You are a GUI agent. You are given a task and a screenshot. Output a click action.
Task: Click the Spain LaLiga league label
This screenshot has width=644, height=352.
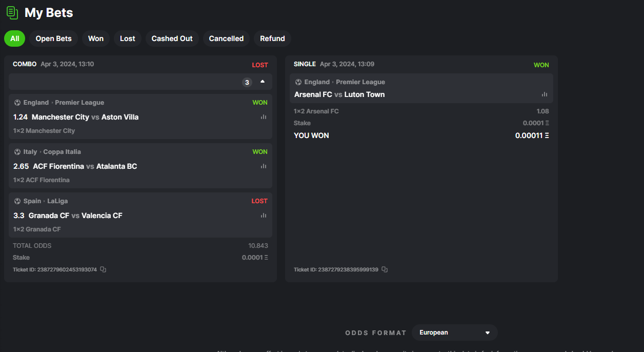pos(46,201)
